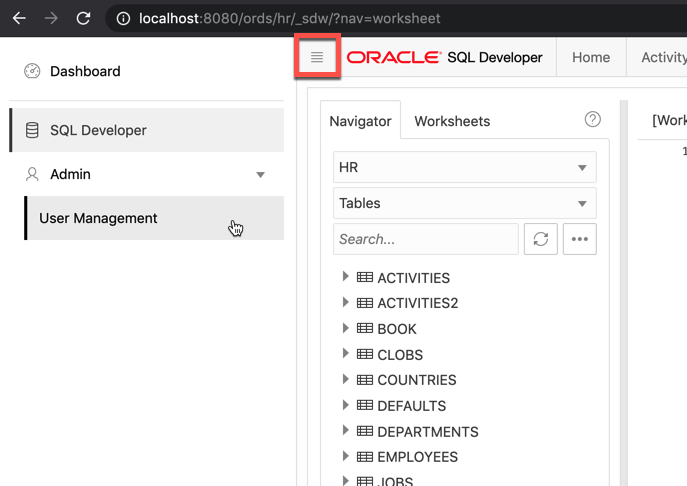
Task: Select the CLOBS table name
Action: tap(400, 355)
